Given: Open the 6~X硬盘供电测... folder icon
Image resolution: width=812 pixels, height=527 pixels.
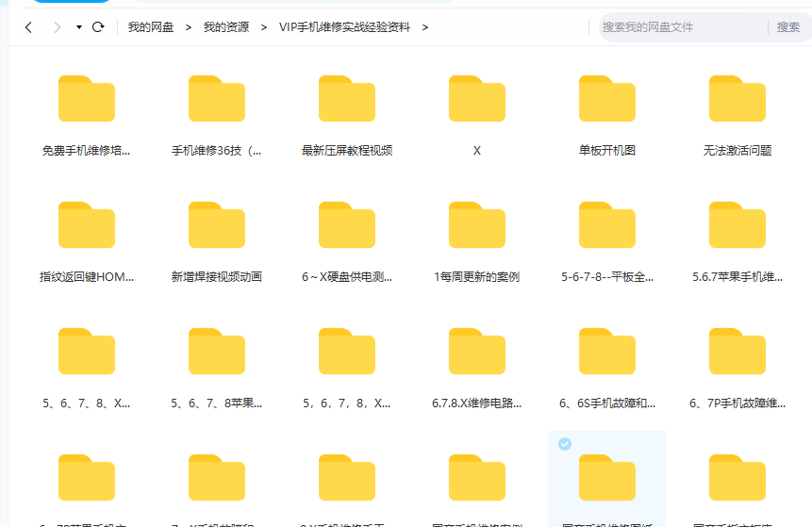Looking at the screenshot, I should click(347, 224).
